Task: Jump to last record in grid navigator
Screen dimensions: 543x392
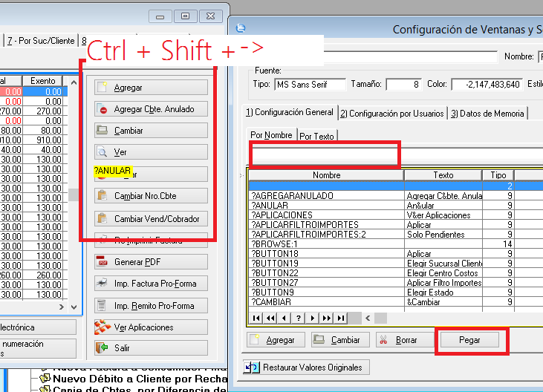Action: pyautogui.click(x=340, y=318)
